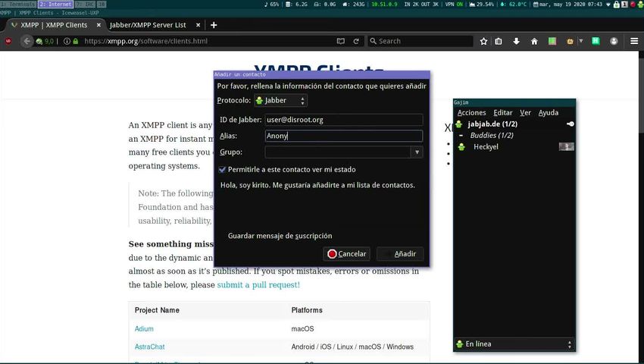
Task: Click the lock icon in system tray
Action: tap(617, 4)
